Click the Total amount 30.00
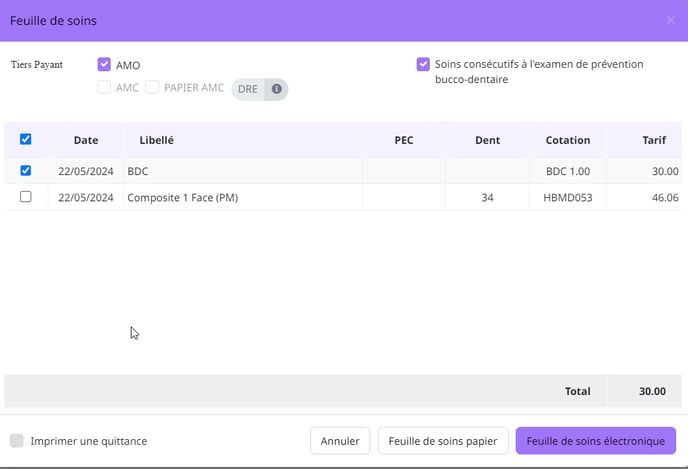 652,391
